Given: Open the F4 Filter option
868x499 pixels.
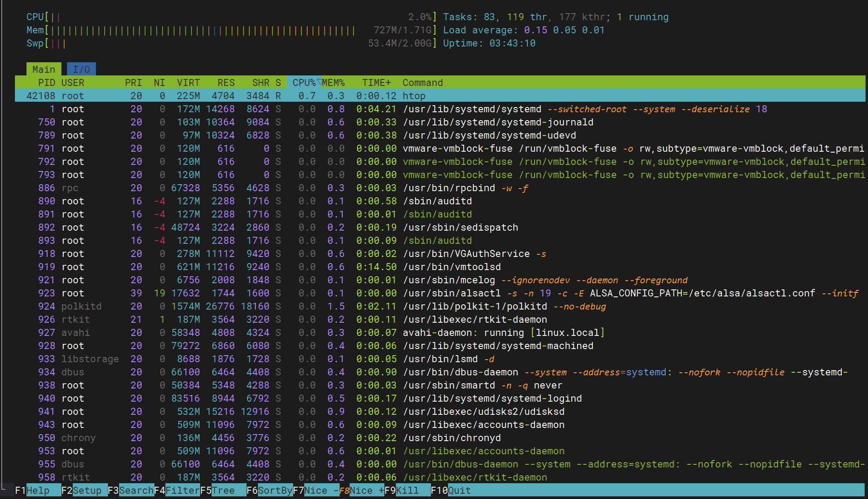Looking at the screenshot, I should tap(182, 490).
